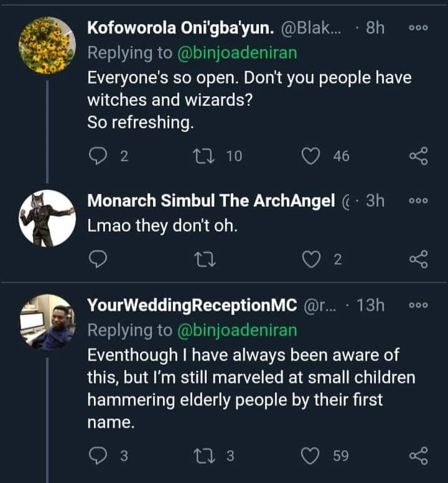Image resolution: width=448 pixels, height=483 pixels.
Task: Open more options on Monarch Simbul's tweet
Action: click(419, 202)
